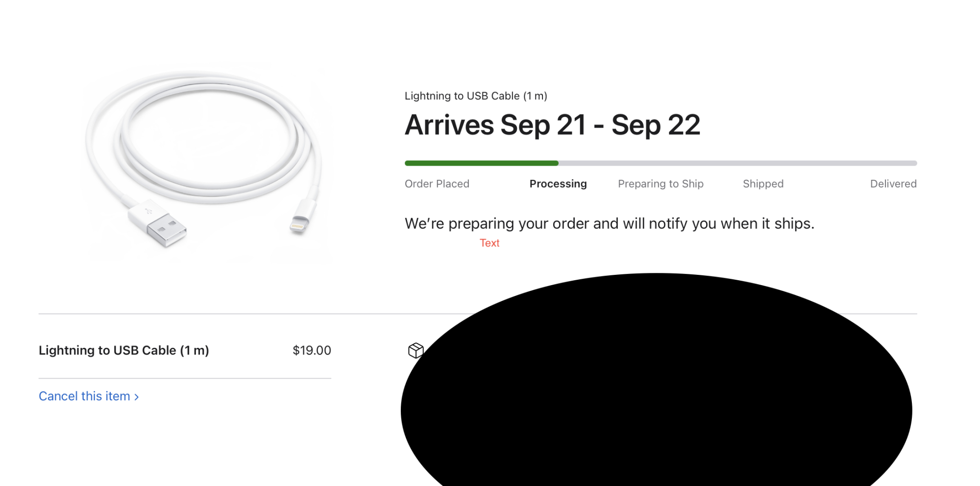The height and width of the screenshot is (486, 980).
Task: Select the Order Placed status step
Action: click(437, 184)
